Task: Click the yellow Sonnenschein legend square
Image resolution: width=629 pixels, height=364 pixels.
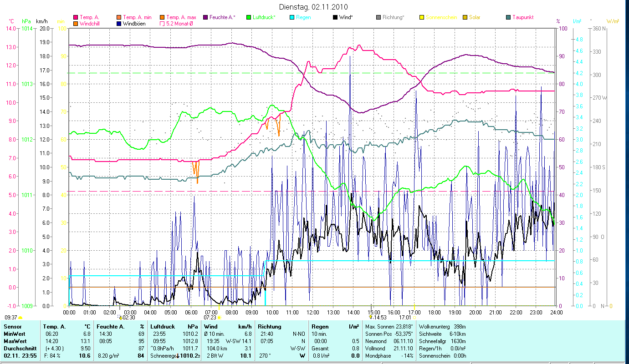Action: click(x=422, y=17)
